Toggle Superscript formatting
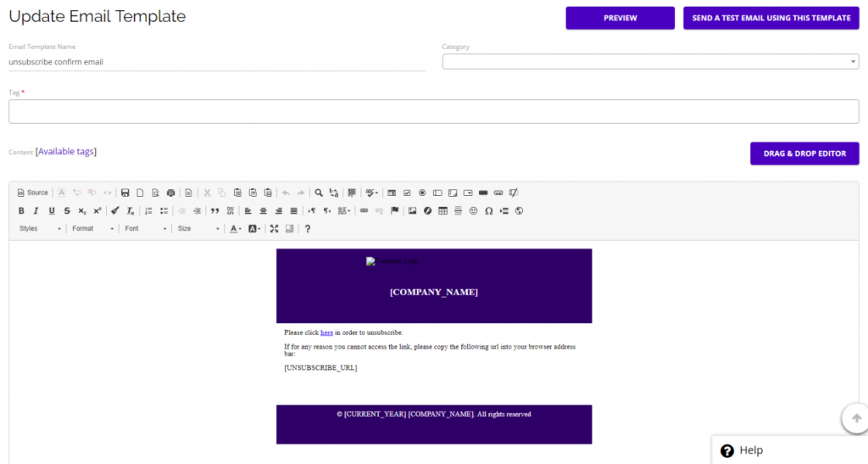 (x=97, y=210)
